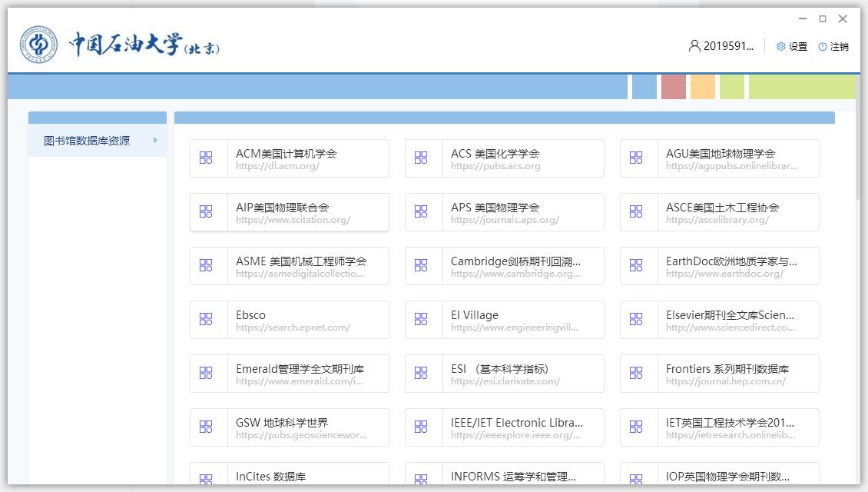Click the grid icon beside ACM美国计算机学会
The image size is (868, 492).
[206, 158]
